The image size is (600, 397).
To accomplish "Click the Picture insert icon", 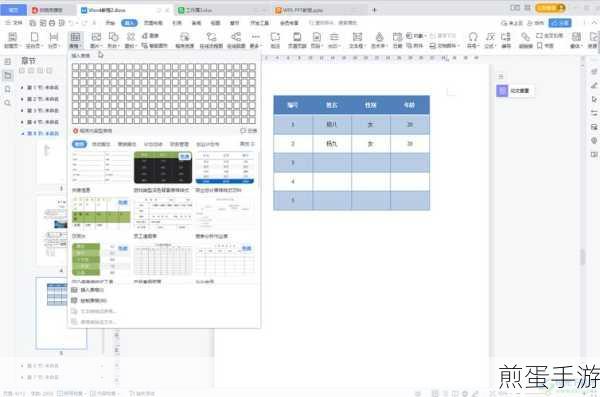I will click(x=96, y=40).
